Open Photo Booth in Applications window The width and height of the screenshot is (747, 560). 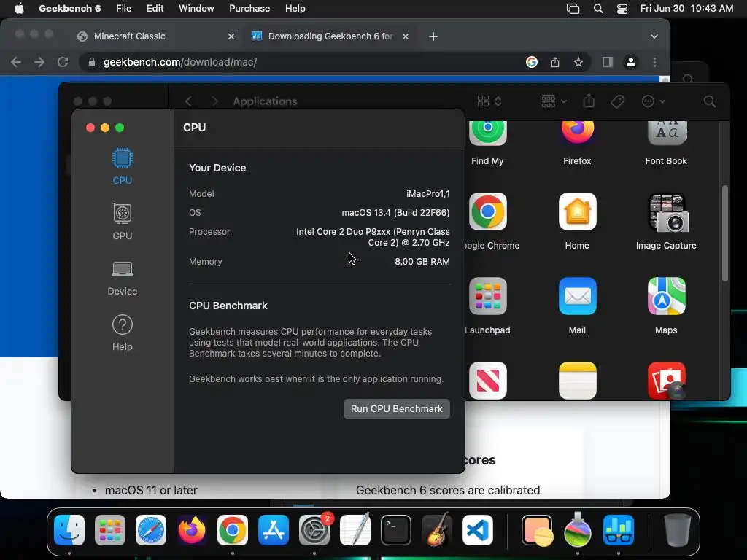pos(666,381)
